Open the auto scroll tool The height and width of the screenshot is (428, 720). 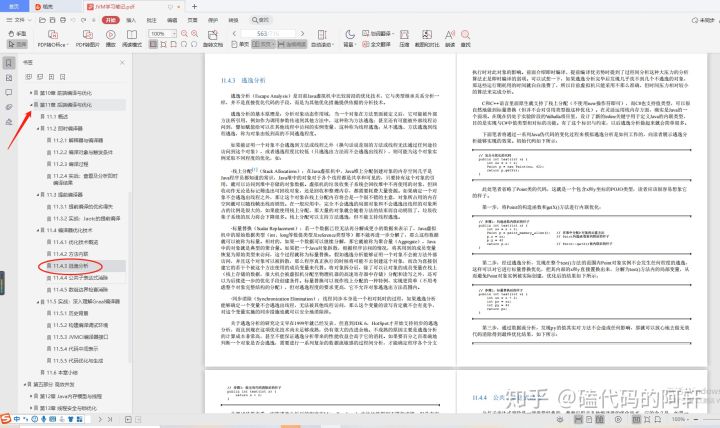coord(322,39)
